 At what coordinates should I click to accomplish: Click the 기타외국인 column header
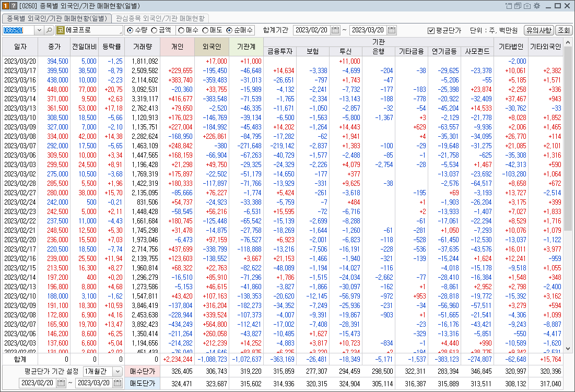[x=545, y=46]
